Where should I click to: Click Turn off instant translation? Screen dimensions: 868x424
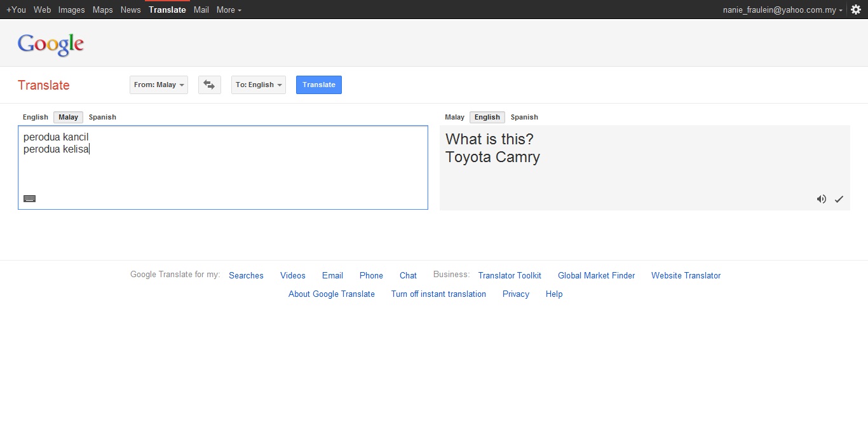coord(438,294)
